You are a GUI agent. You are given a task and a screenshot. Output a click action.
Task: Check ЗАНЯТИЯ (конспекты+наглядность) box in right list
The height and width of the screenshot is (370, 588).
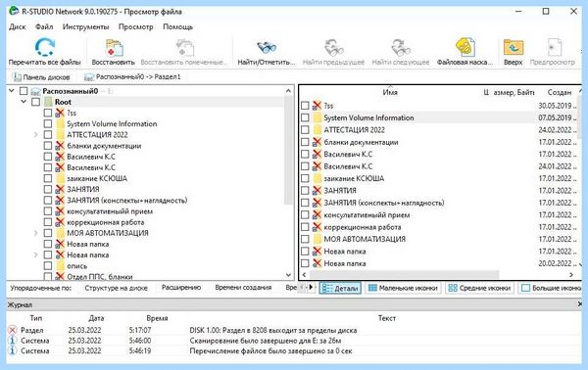[x=305, y=203]
